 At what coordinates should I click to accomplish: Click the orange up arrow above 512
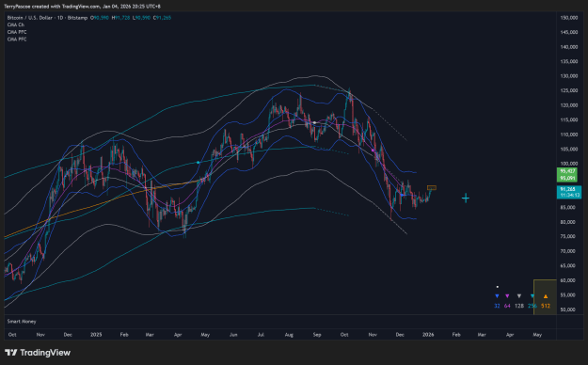(x=546, y=296)
